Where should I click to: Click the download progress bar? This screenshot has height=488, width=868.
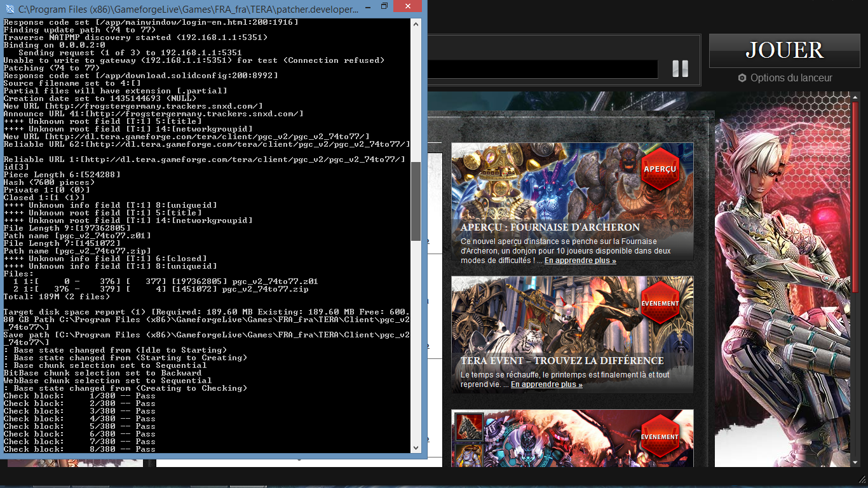point(542,69)
